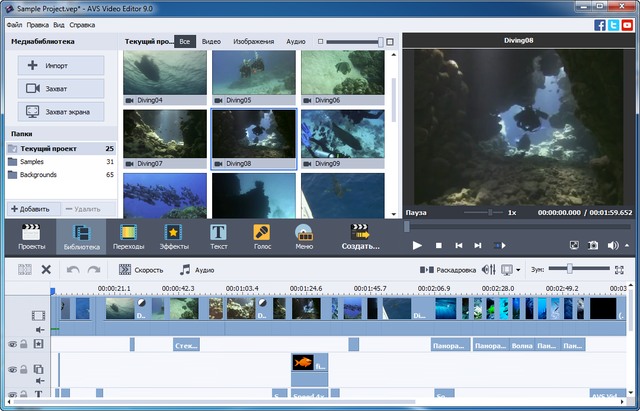The height and width of the screenshot is (411, 640).
Task: Open the Переходы (Transitions) panel
Action: coord(129,235)
